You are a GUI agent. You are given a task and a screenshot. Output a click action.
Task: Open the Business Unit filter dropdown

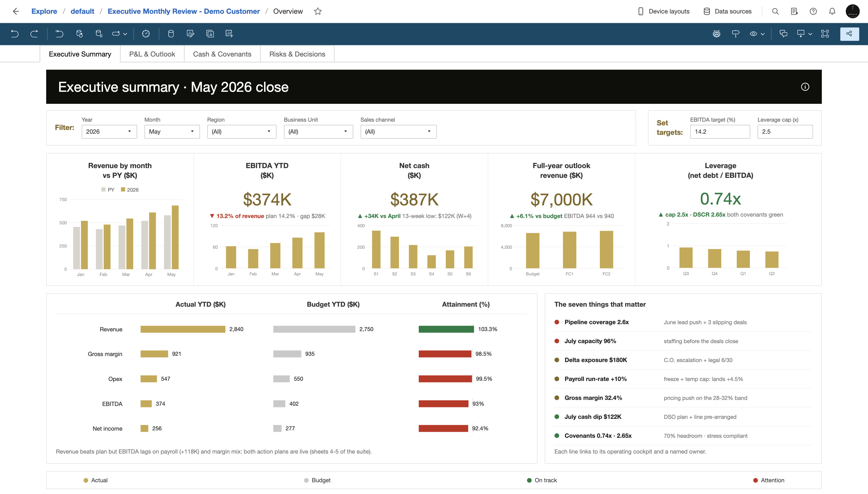click(x=318, y=132)
